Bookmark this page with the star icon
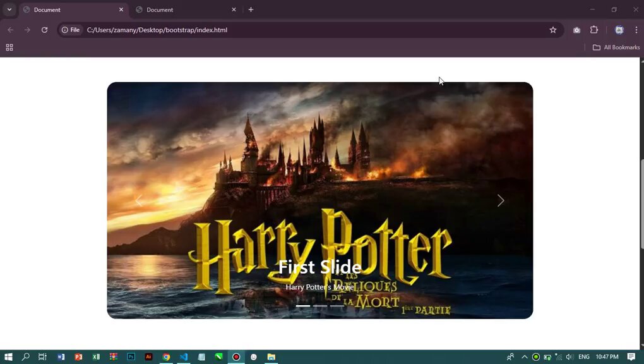The width and height of the screenshot is (644, 364). tap(553, 30)
